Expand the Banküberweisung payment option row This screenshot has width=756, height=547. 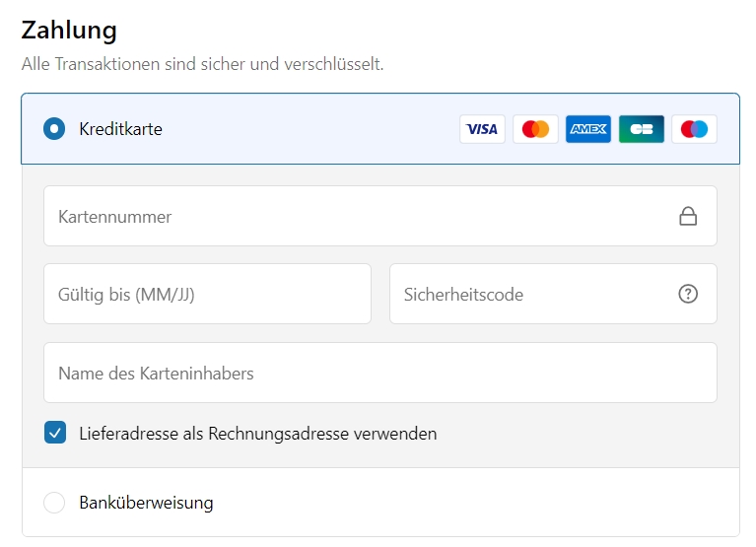(380, 503)
